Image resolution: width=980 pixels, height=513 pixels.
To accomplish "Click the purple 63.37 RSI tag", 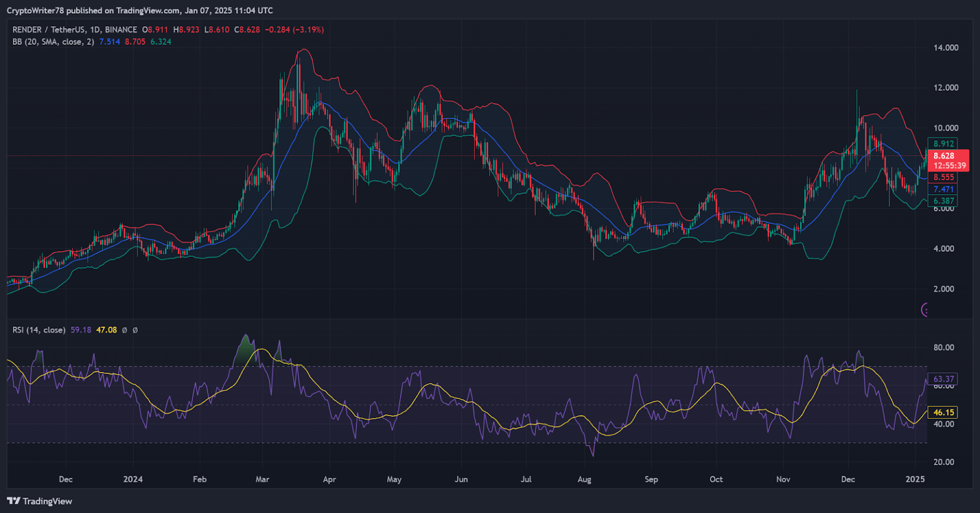I will coord(943,379).
